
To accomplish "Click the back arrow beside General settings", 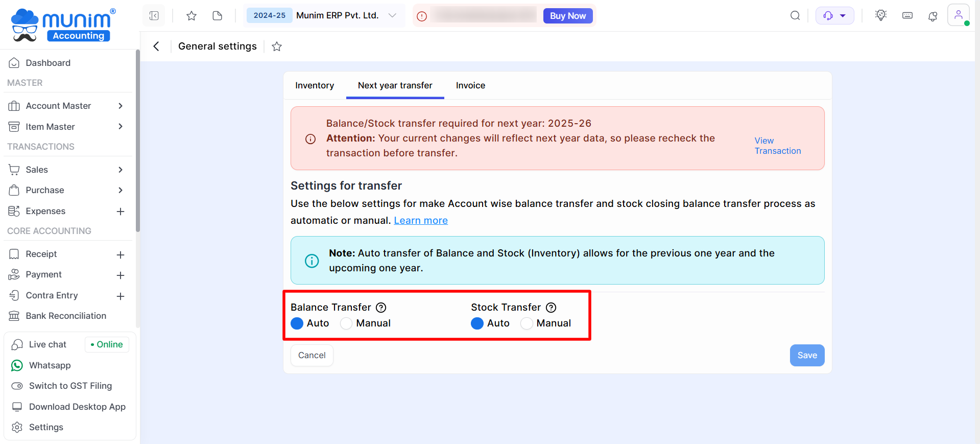I will pyautogui.click(x=156, y=46).
